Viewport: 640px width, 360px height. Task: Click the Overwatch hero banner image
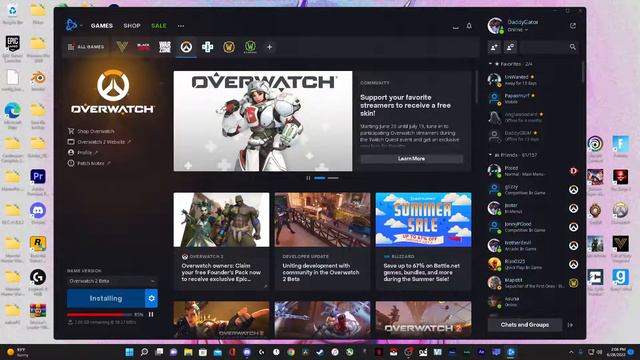pos(263,121)
